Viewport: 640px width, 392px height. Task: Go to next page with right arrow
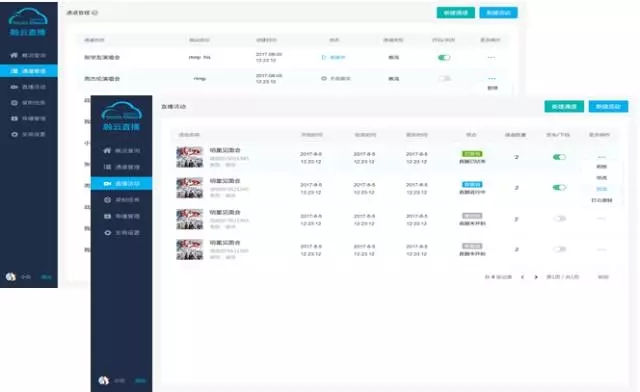point(536,277)
